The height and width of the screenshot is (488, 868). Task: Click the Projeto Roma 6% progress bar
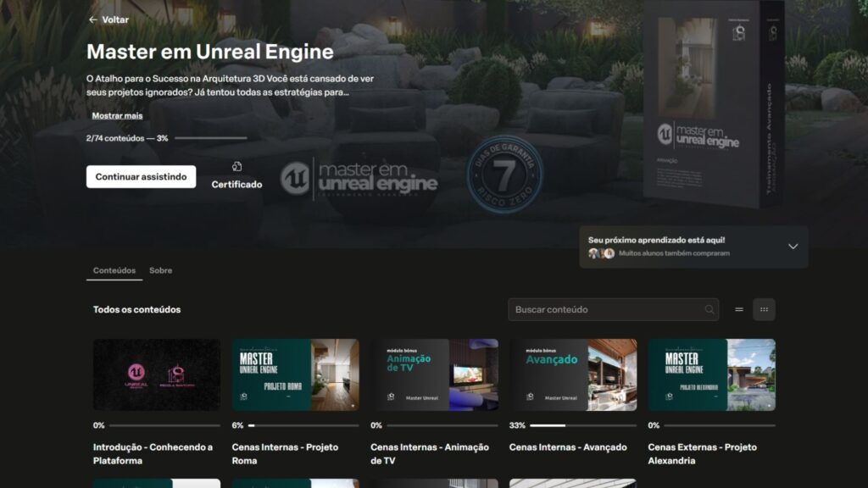point(303,425)
